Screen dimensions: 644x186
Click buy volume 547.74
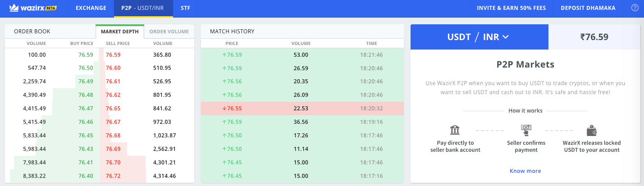click(x=37, y=68)
